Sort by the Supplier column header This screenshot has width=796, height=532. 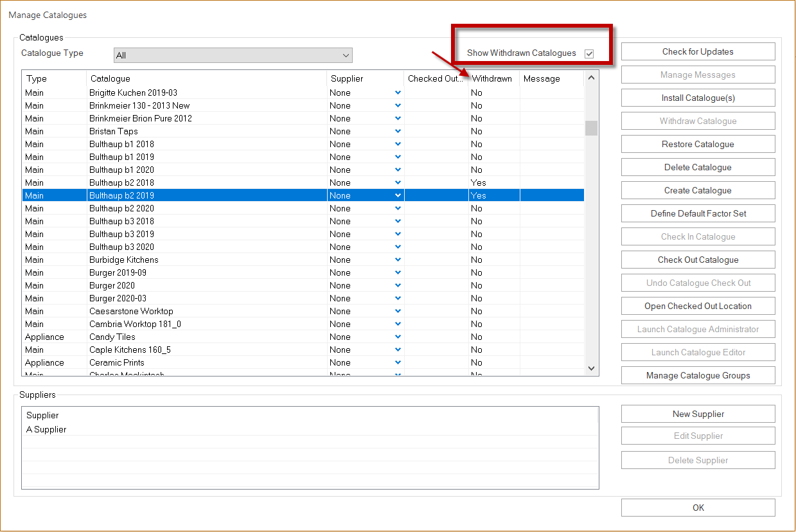pyautogui.click(x=365, y=78)
